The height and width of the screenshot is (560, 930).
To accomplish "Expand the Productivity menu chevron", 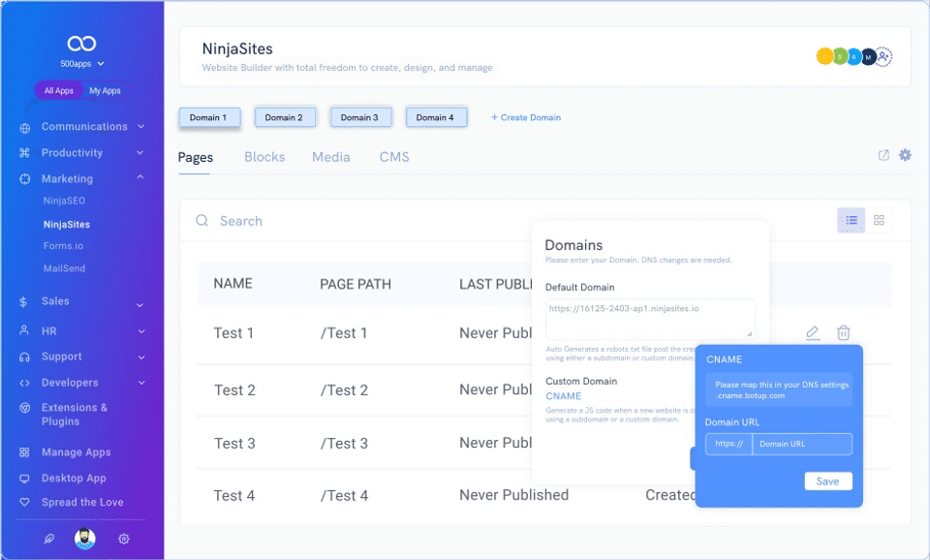I will 139,153.
